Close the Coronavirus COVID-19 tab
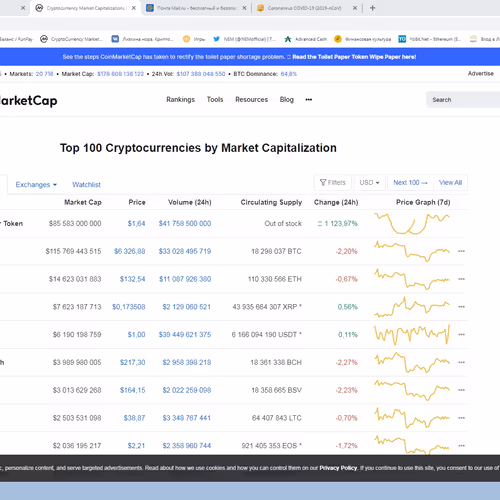The width and height of the screenshot is (500, 500). tap(355, 8)
